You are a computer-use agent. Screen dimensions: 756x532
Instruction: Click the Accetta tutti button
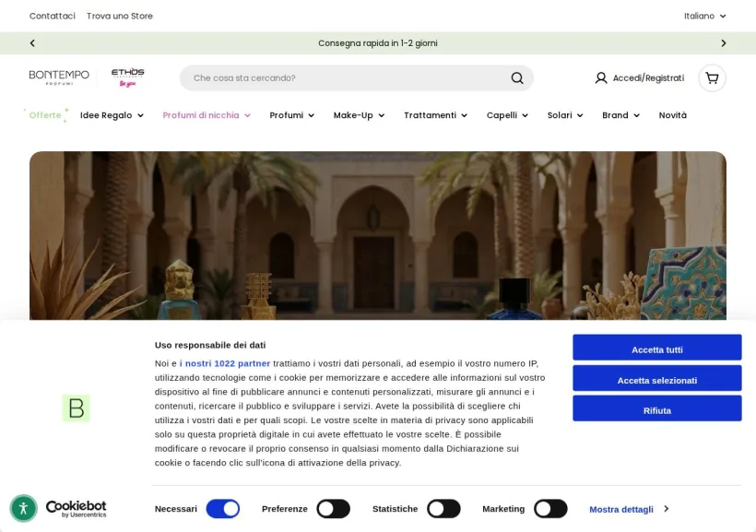tap(656, 348)
